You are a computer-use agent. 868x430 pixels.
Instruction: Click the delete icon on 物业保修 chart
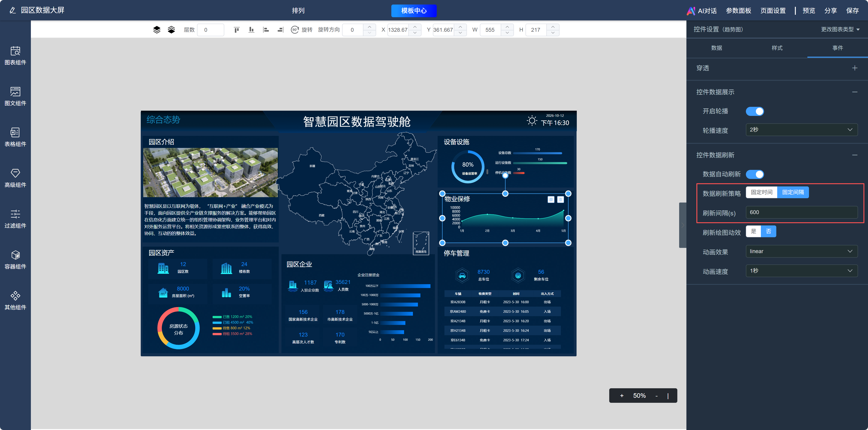click(560, 199)
